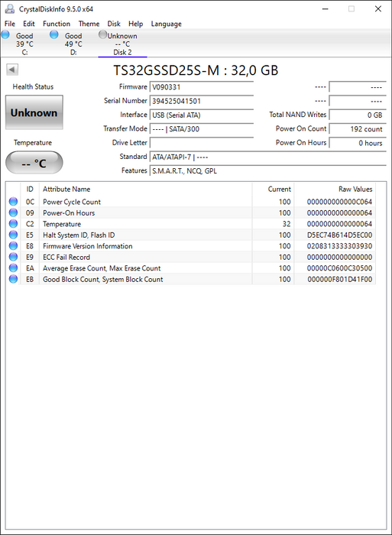
Task: Click the CrystalDiskInfo app icon in title bar
Action: 10,9
